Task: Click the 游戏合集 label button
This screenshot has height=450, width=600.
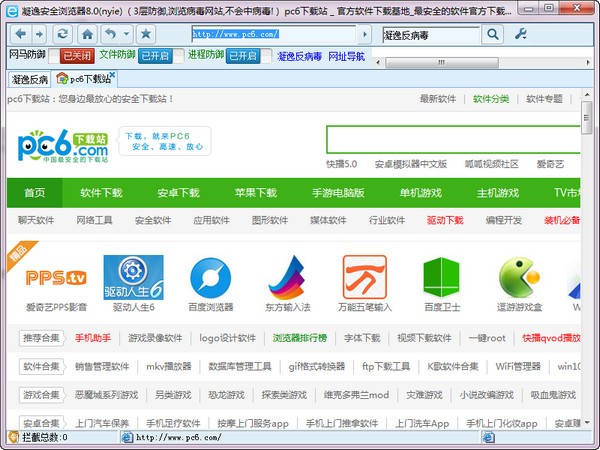Action: 41,395
